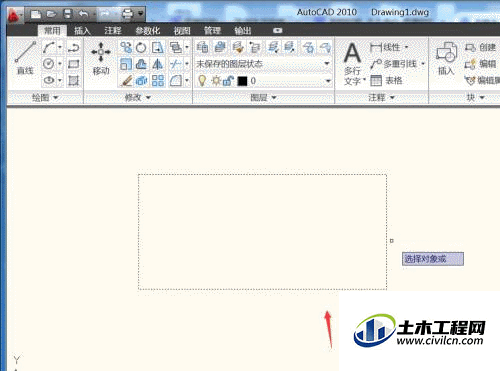Expand the 图层 panel title

click(x=263, y=98)
